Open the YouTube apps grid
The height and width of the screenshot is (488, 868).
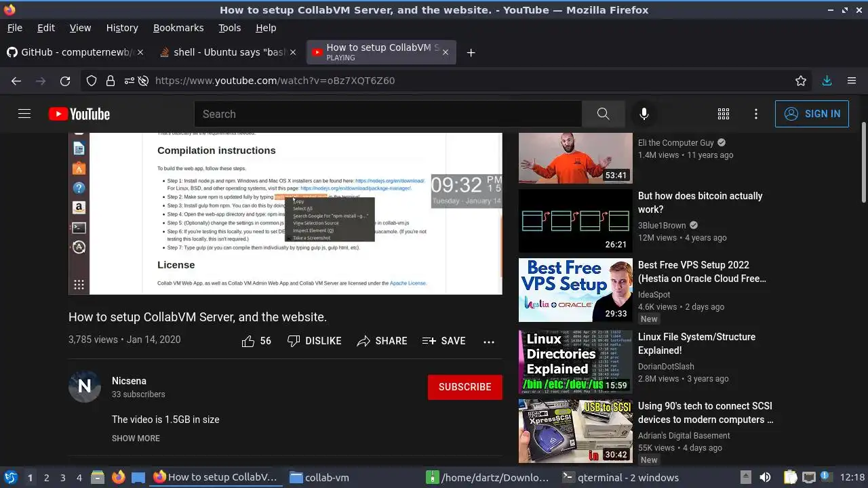point(724,114)
